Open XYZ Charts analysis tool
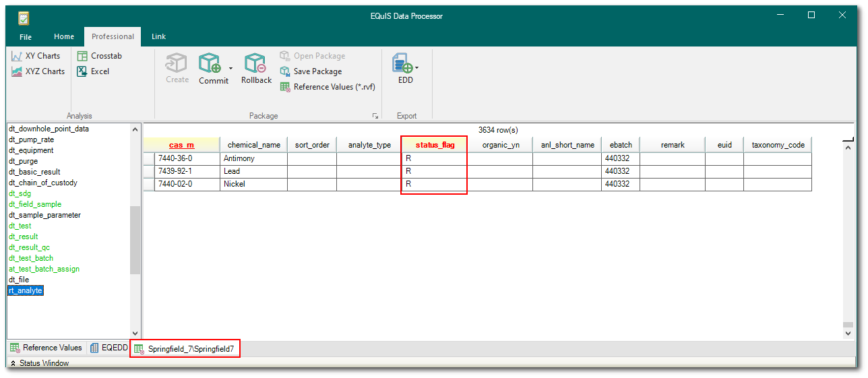This screenshot has width=868, height=378. tap(38, 71)
